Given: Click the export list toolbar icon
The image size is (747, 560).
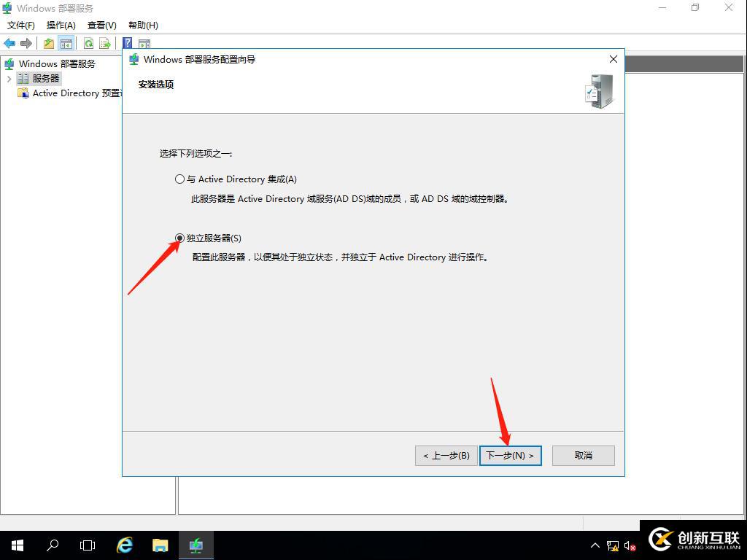Looking at the screenshot, I should pyautogui.click(x=106, y=42).
